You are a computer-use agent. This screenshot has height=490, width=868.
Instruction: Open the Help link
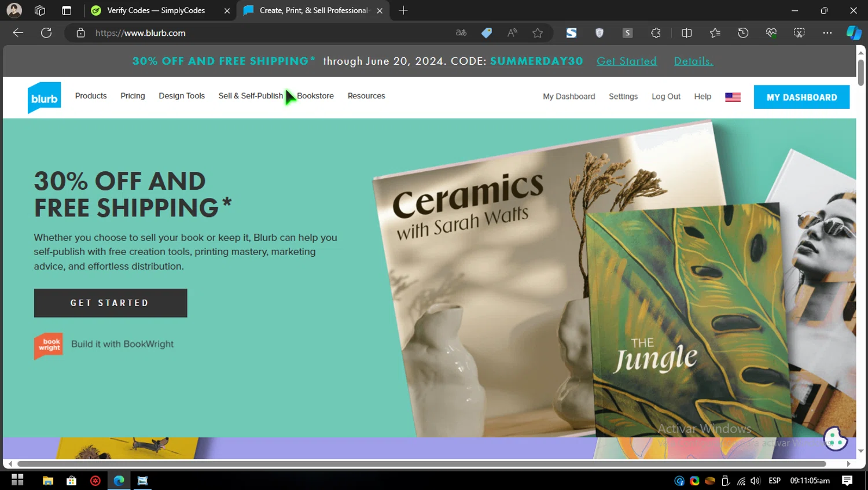point(703,97)
